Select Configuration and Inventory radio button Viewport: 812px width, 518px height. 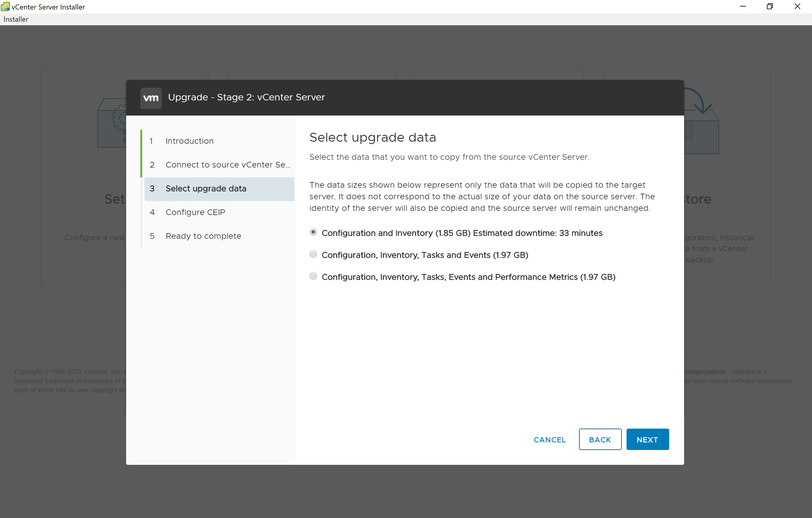[314, 232]
